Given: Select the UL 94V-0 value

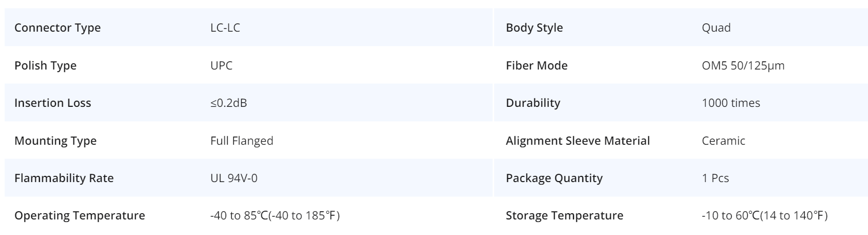Looking at the screenshot, I should 234,178.
